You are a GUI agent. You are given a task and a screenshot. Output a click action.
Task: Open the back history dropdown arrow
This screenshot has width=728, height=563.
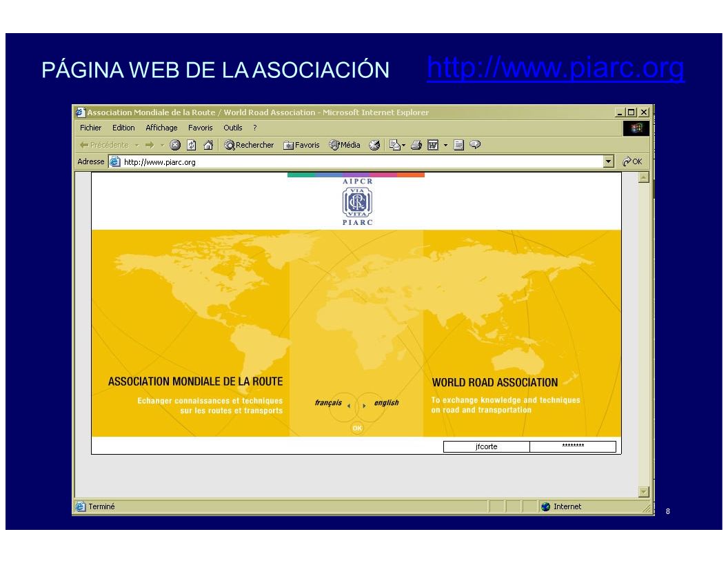pos(137,145)
